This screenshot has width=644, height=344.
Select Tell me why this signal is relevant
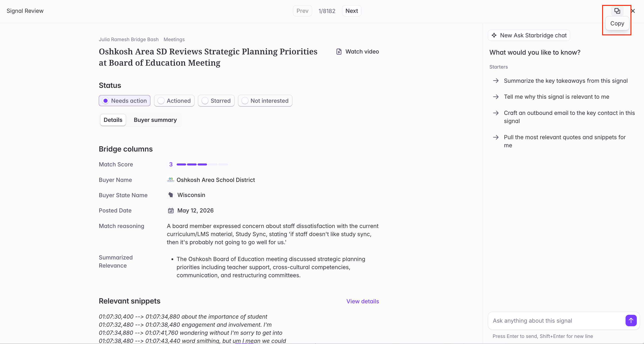click(556, 97)
